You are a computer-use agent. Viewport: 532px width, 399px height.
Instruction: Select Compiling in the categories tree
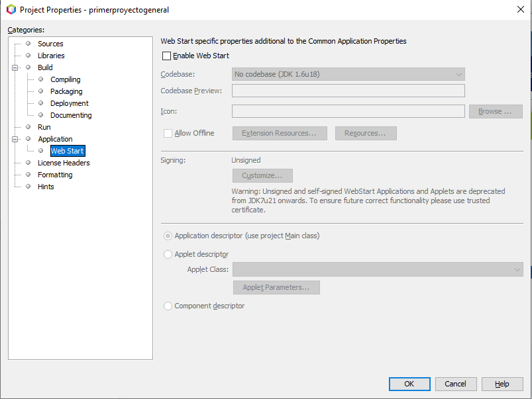click(65, 79)
